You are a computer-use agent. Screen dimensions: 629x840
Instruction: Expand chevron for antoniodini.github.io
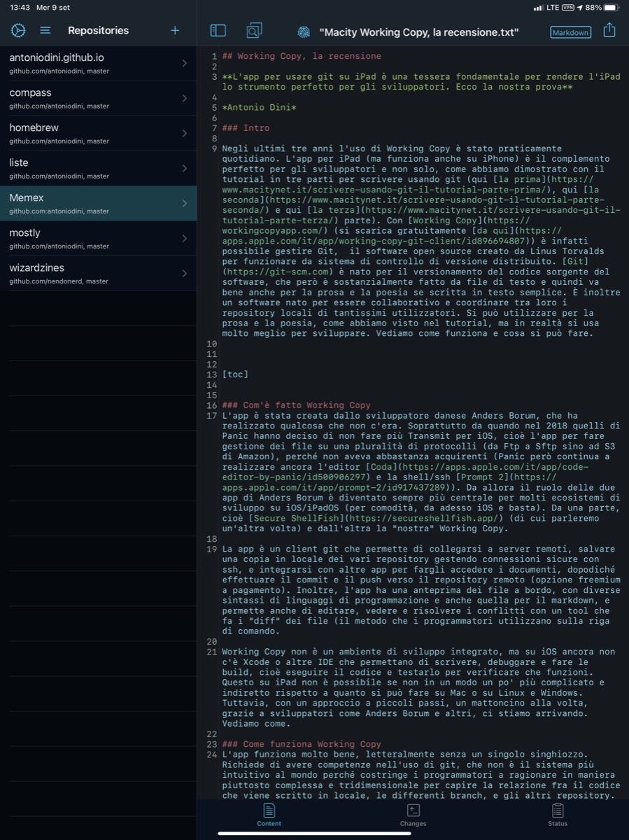click(x=185, y=63)
